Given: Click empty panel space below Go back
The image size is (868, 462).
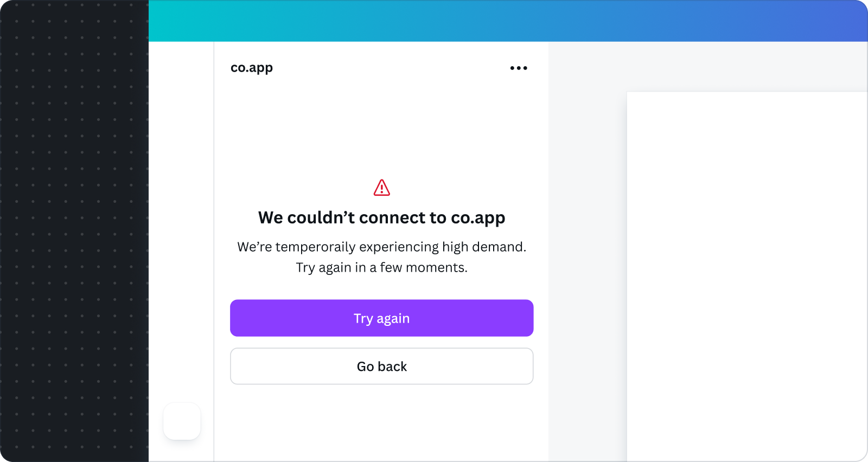Looking at the screenshot, I should coord(382,423).
